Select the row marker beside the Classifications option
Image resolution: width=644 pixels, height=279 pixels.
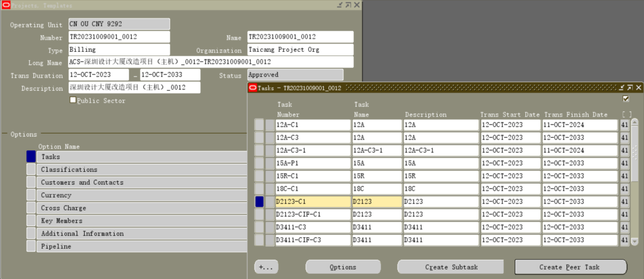(x=31, y=169)
